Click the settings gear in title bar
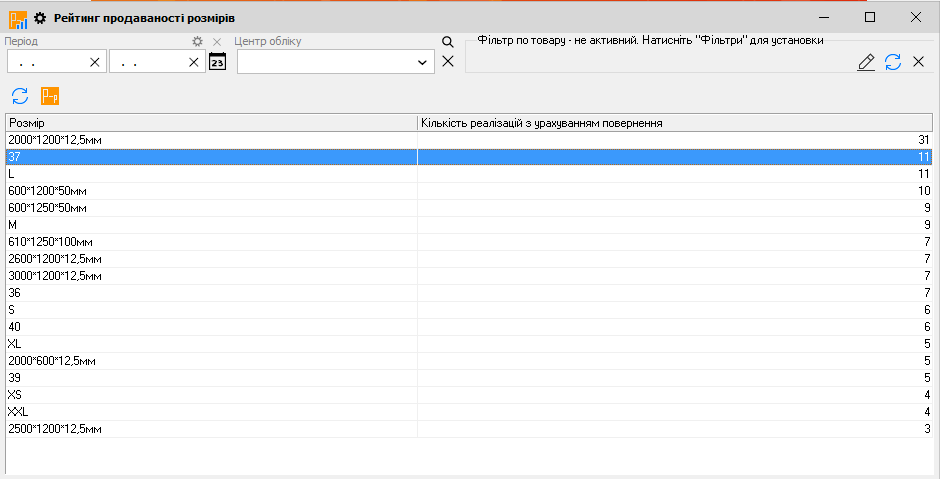940x479 pixels. point(40,18)
